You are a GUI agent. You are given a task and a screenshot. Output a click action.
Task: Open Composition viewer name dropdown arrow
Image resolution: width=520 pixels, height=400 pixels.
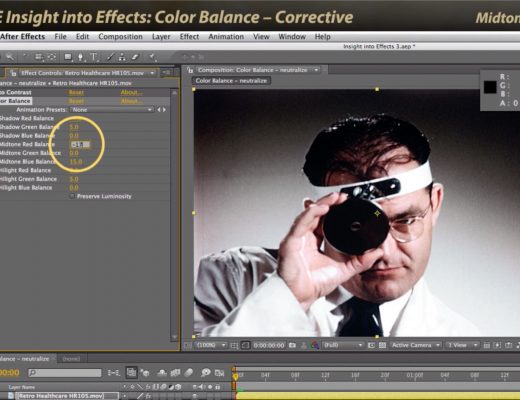tap(316, 70)
